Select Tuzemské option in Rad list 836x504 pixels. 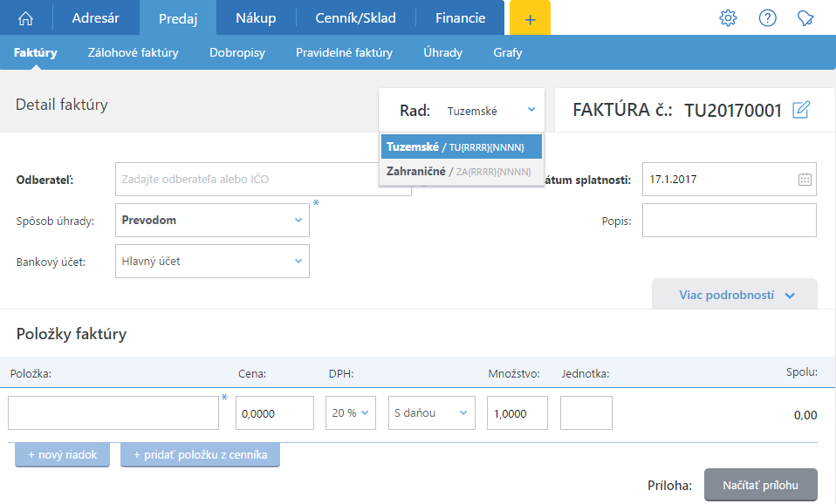click(461, 146)
